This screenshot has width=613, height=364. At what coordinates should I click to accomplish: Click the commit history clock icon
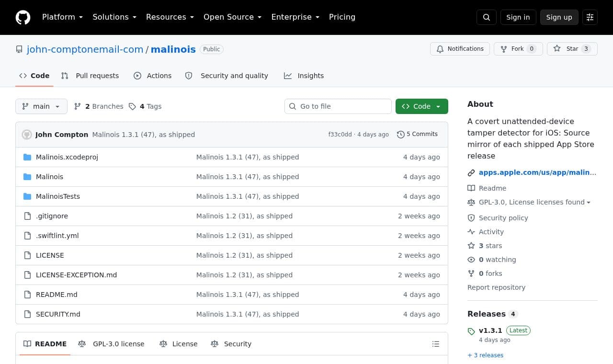tap(401, 135)
